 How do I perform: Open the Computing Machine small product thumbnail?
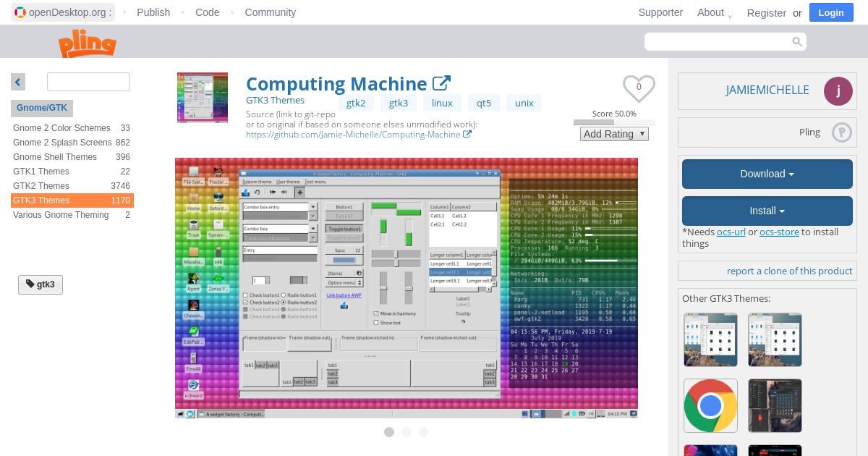[x=203, y=98]
